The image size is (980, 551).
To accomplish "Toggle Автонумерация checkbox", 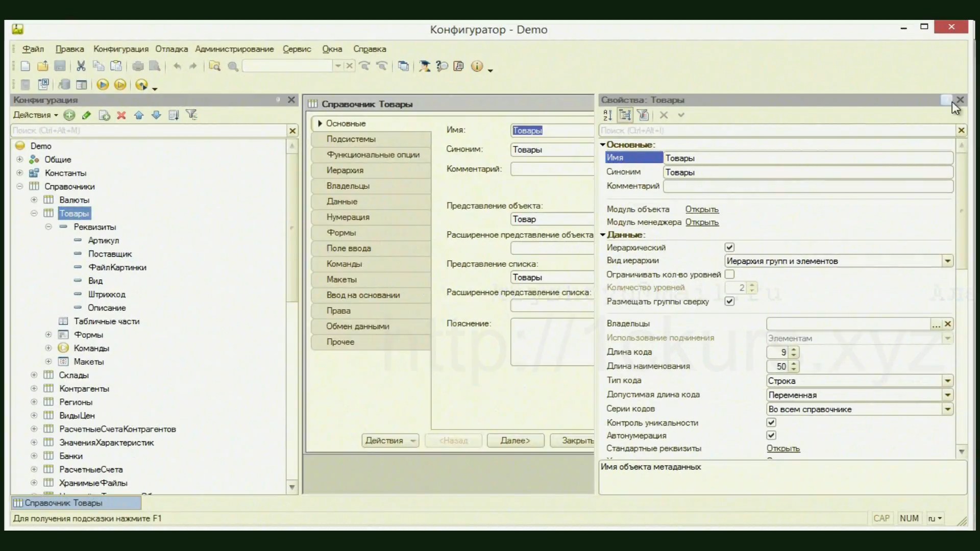I will coord(771,436).
